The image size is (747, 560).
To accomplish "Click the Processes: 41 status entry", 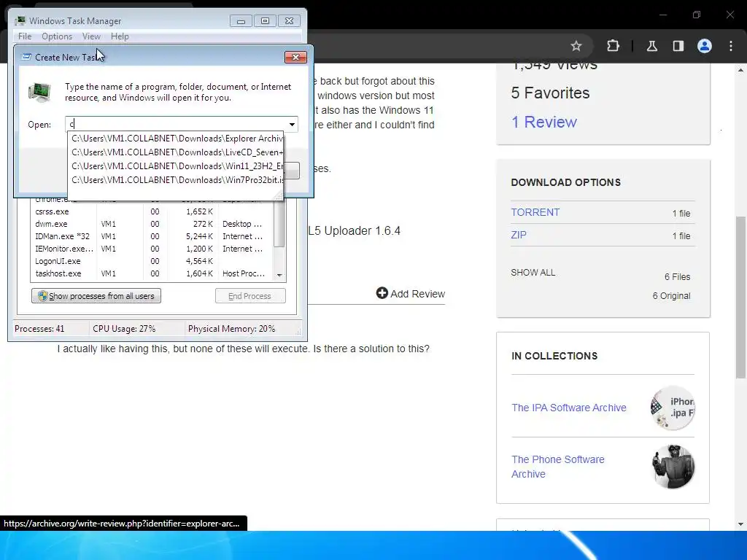I will pos(39,329).
